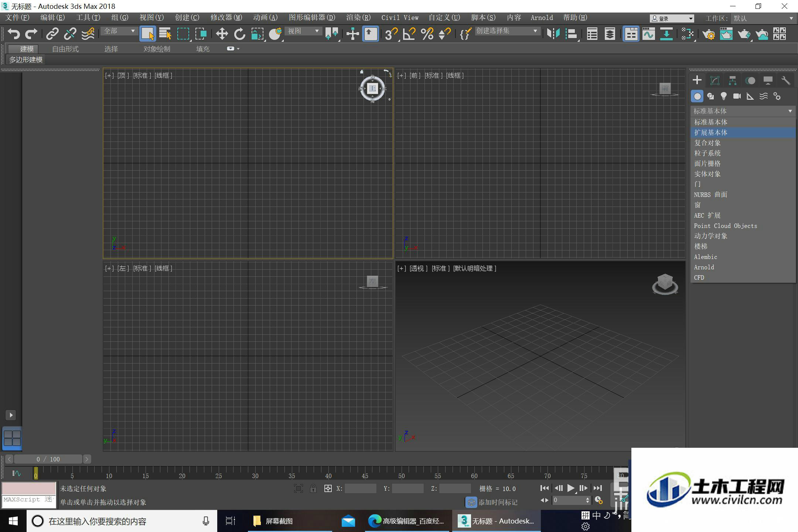The width and height of the screenshot is (798, 532).
Task: Select Helpers category icon
Action: [750, 96]
